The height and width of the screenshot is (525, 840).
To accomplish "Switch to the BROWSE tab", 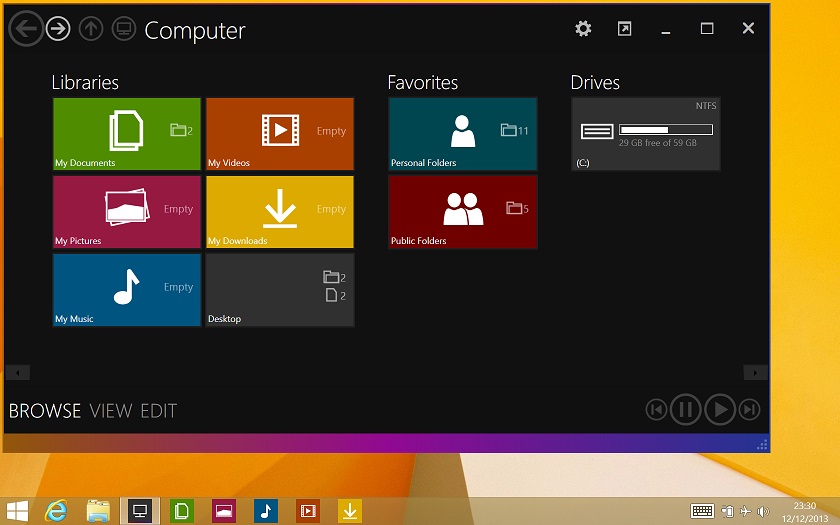I will [x=44, y=411].
